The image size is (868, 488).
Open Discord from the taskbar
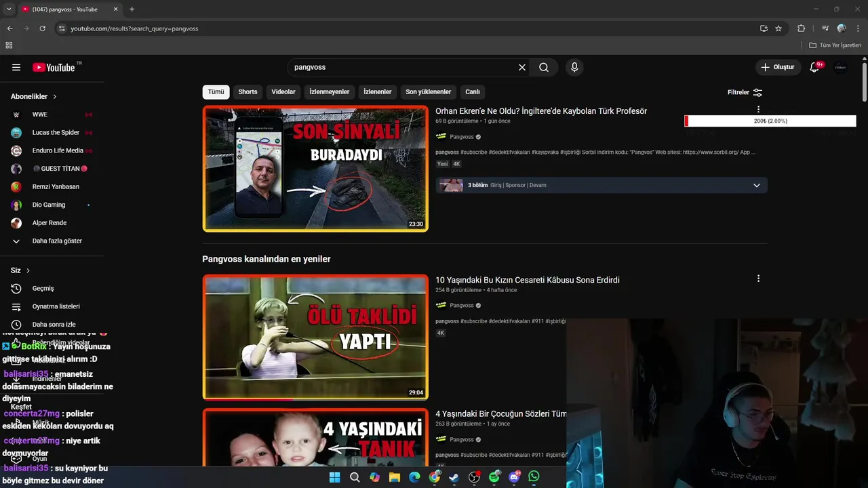(514, 477)
